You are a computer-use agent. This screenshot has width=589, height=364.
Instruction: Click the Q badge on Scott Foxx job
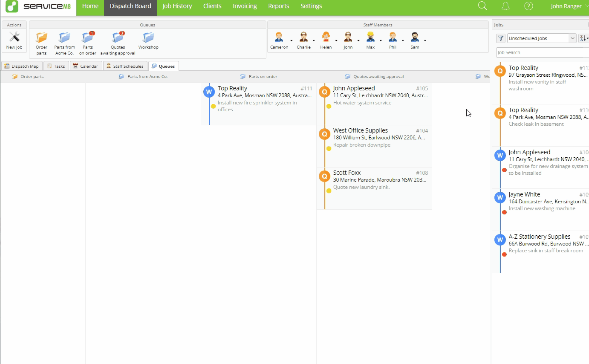[x=324, y=176]
